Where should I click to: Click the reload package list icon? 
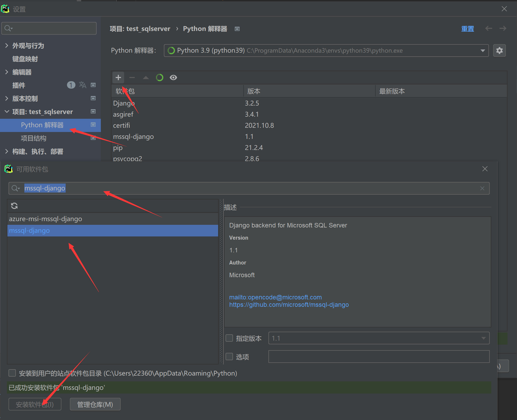14,206
